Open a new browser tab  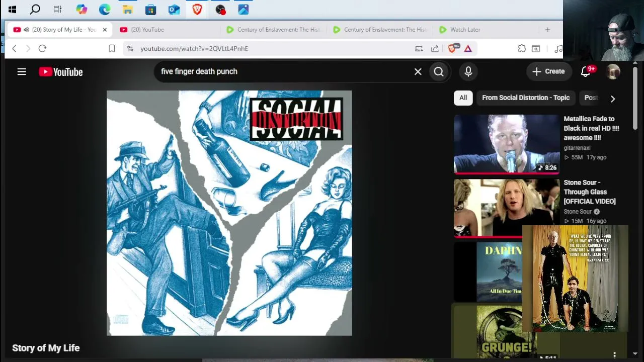[547, 30]
